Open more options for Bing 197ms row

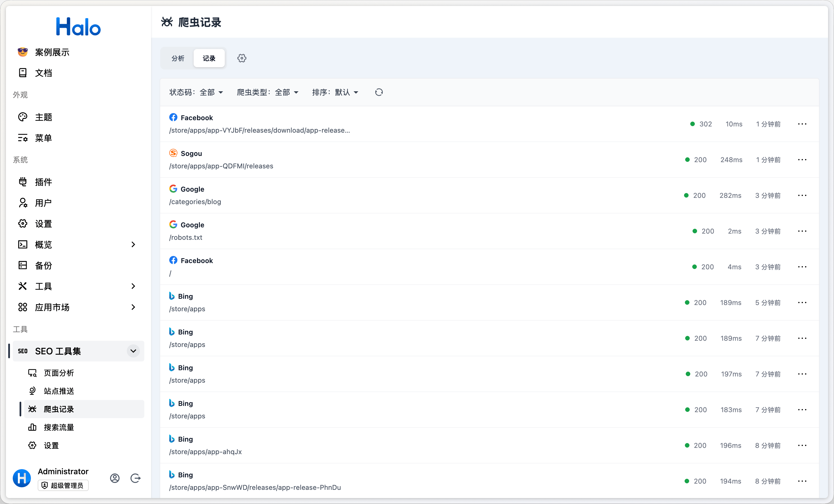click(x=802, y=374)
